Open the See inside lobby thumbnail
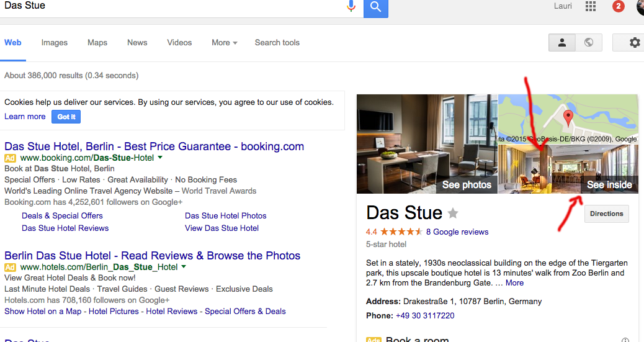The height and width of the screenshot is (342, 644). coord(568,169)
